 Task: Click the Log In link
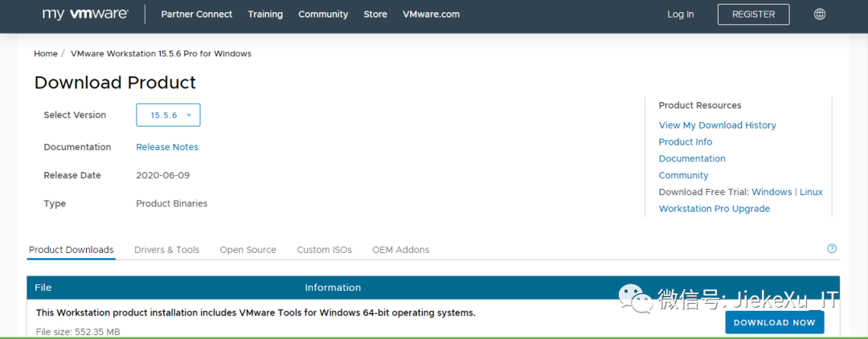point(681,14)
